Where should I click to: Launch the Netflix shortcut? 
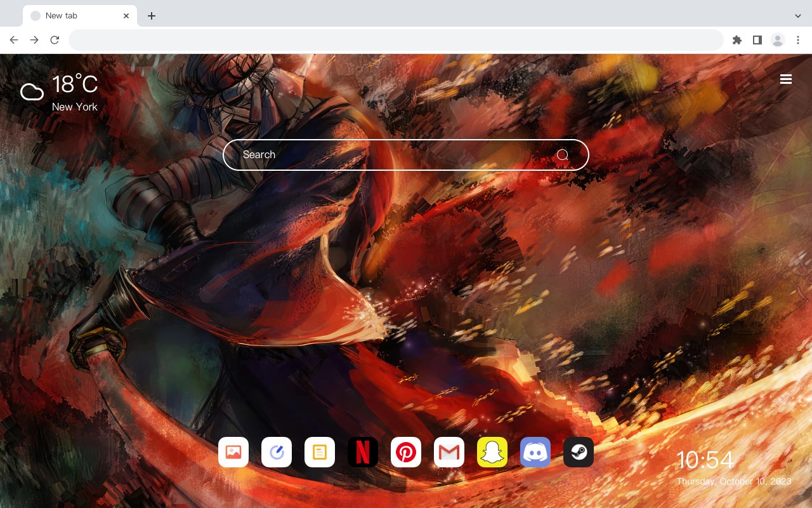click(363, 452)
